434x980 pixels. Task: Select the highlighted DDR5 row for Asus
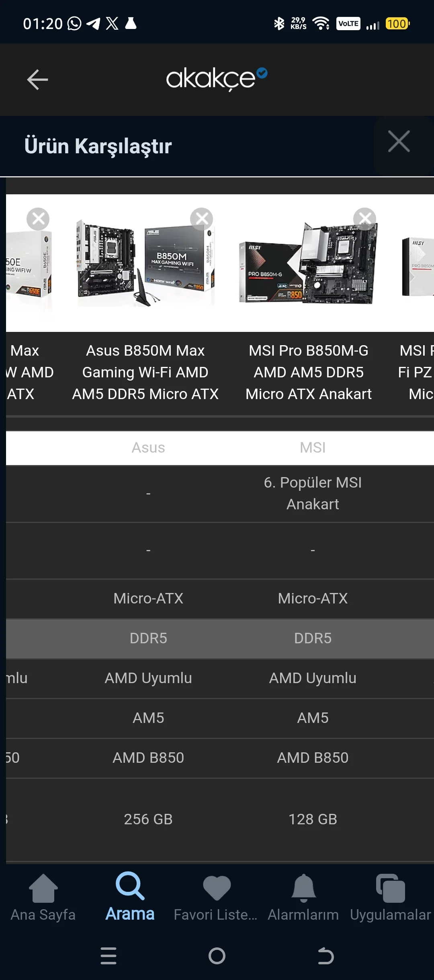coord(148,638)
